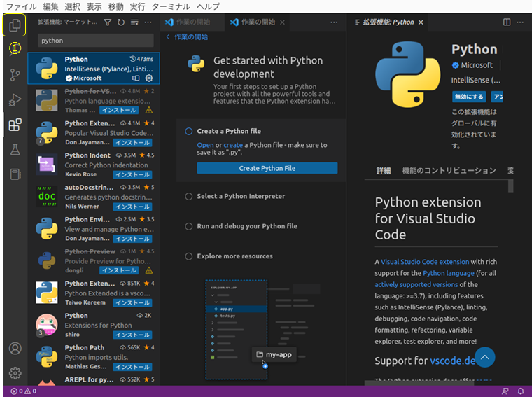The height and width of the screenshot is (397, 532).
Task: Install the Python Indent extension
Action: (132, 174)
